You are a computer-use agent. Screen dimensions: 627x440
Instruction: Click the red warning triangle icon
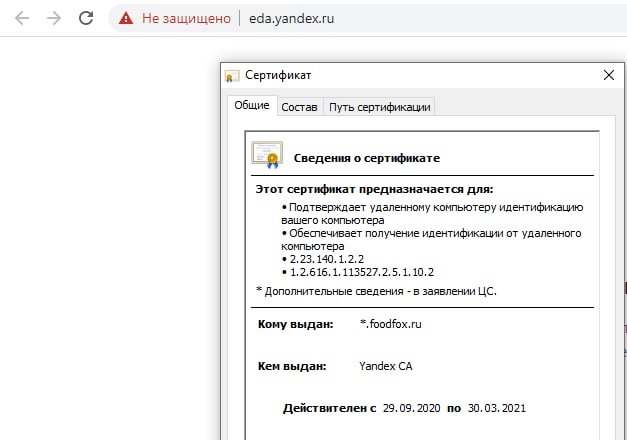(126, 18)
